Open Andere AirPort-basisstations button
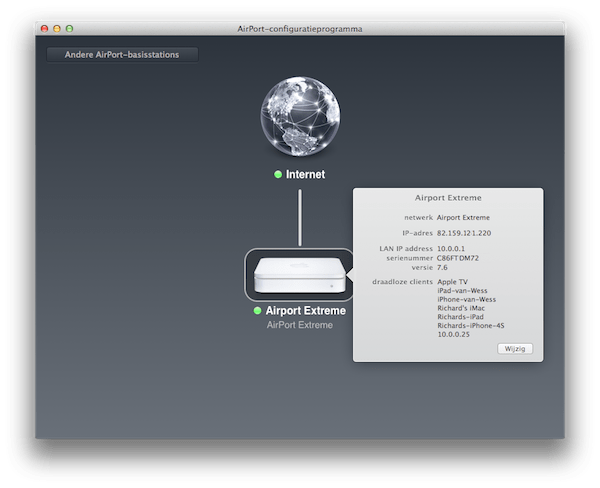Screen dimensions: 600x488 click(x=122, y=55)
